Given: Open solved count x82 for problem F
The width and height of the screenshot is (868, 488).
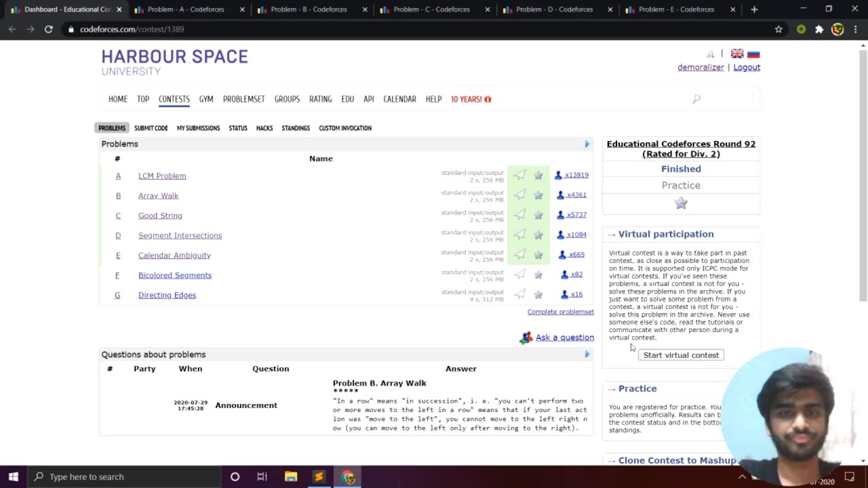Looking at the screenshot, I should pyautogui.click(x=572, y=274).
